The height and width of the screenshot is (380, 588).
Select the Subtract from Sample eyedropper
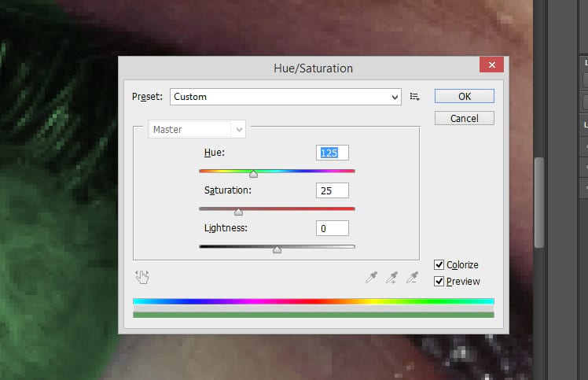412,278
